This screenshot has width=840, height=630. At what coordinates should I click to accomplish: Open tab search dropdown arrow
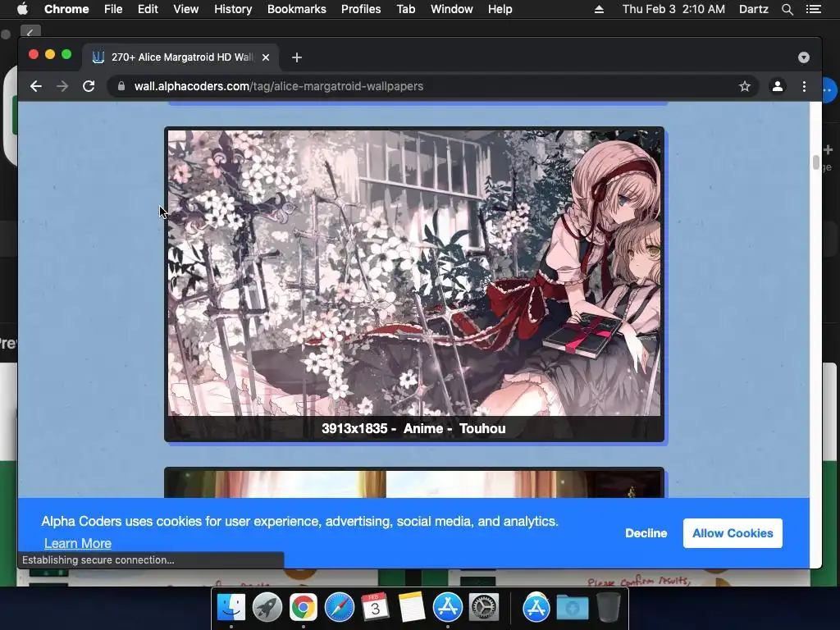pyautogui.click(x=804, y=57)
